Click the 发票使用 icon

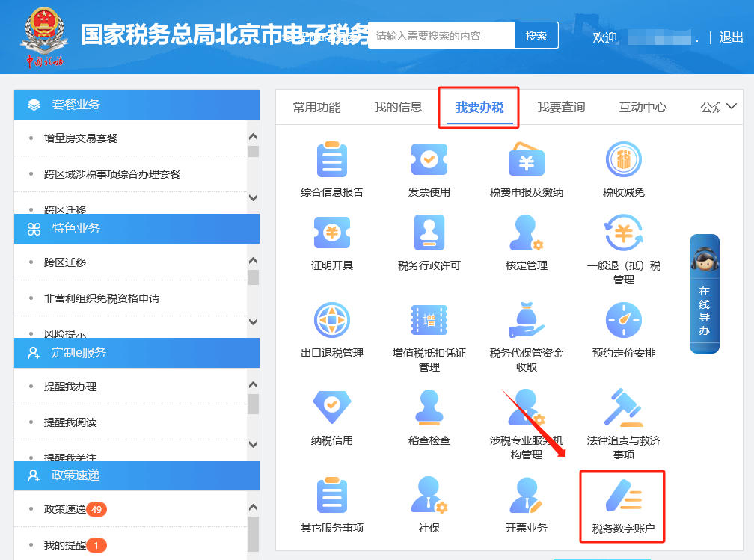tap(429, 160)
